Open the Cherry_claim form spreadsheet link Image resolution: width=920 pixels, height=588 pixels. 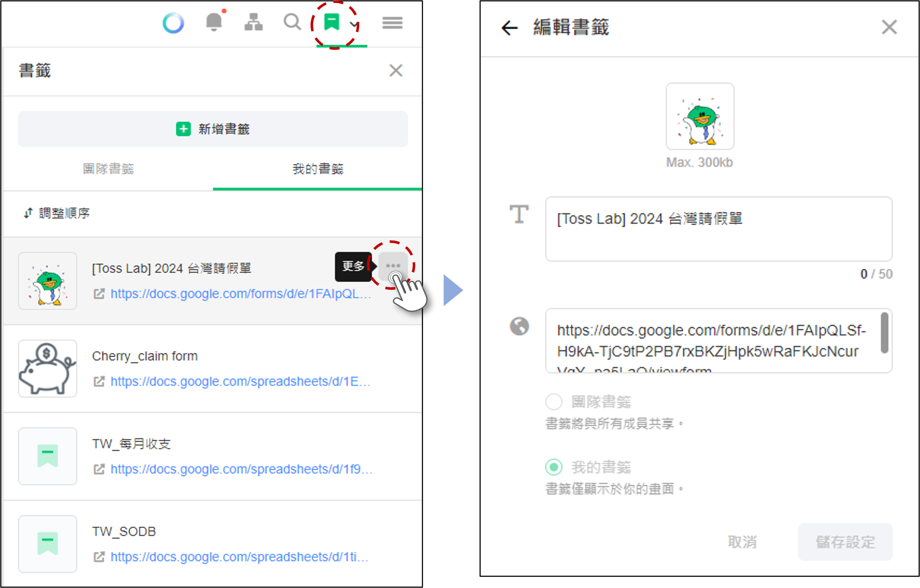(x=240, y=381)
